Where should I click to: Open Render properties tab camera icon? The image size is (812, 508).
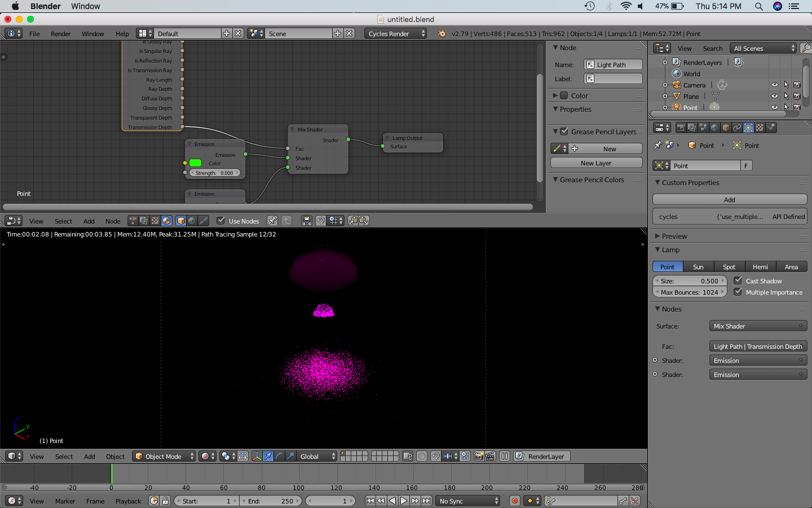pos(681,128)
